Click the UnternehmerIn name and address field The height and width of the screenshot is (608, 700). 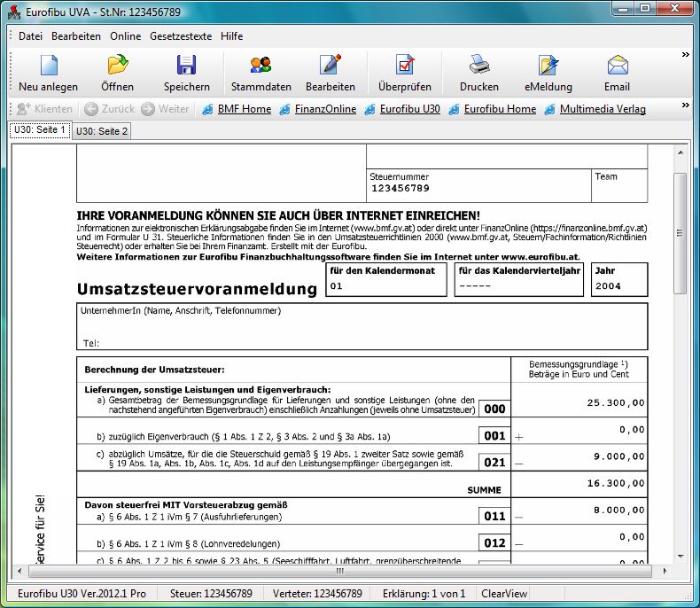click(362, 326)
